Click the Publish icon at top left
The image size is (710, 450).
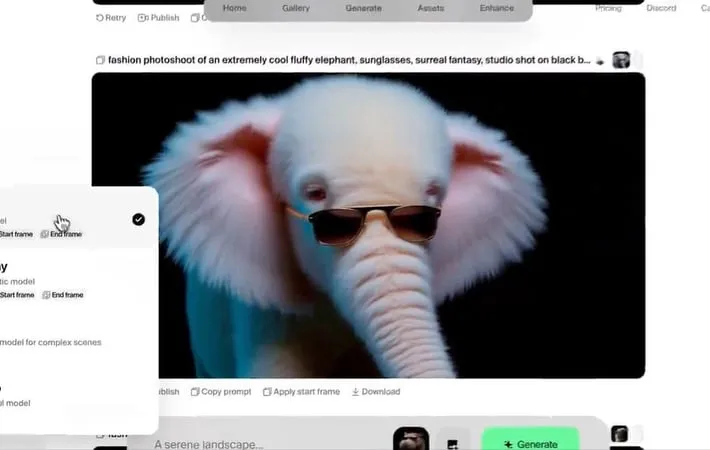pos(143,18)
